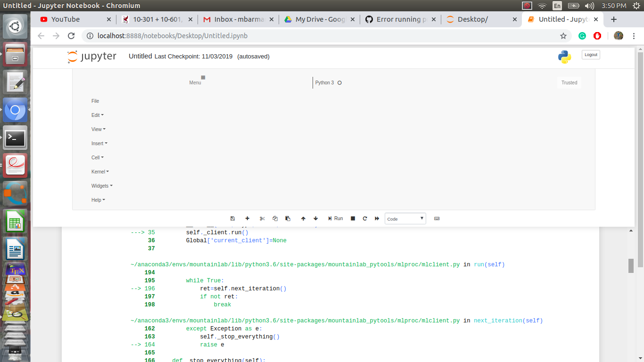The image size is (644, 362).
Task: Copy the selected cell using the copy icon
Action: tap(275, 218)
